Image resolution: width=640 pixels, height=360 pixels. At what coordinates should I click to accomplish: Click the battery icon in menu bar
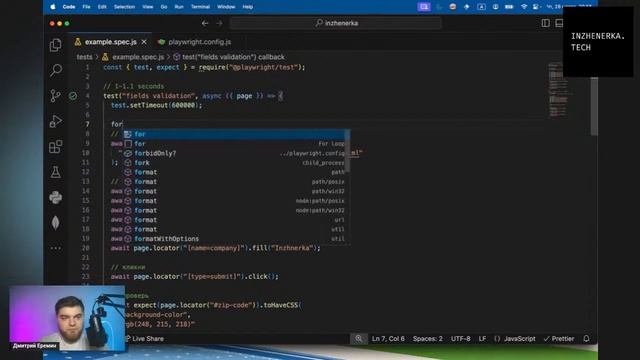click(509, 7)
